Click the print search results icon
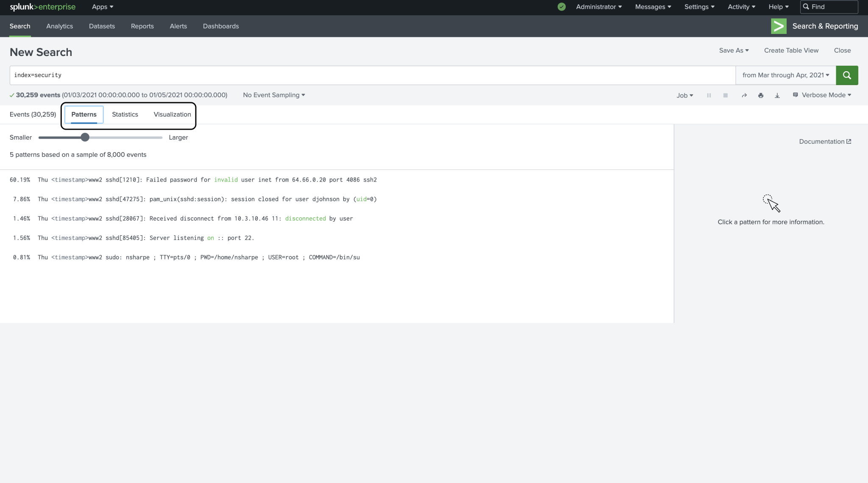This screenshot has width=868, height=483. click(760, 95)
